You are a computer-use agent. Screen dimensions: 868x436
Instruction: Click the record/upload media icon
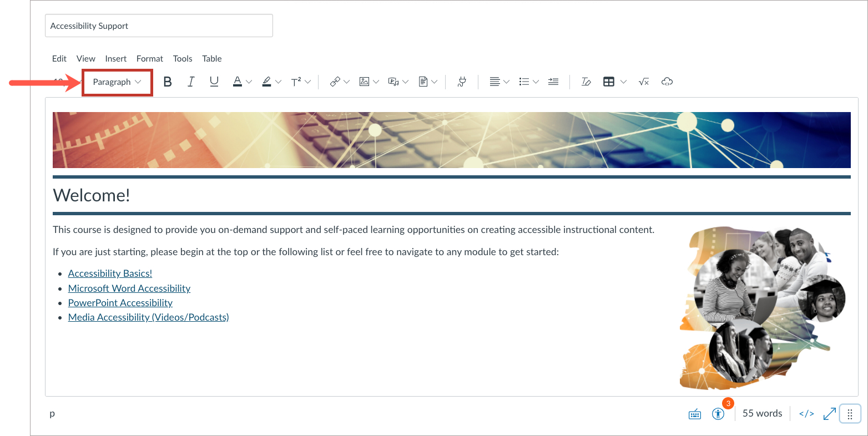point(394,82)
